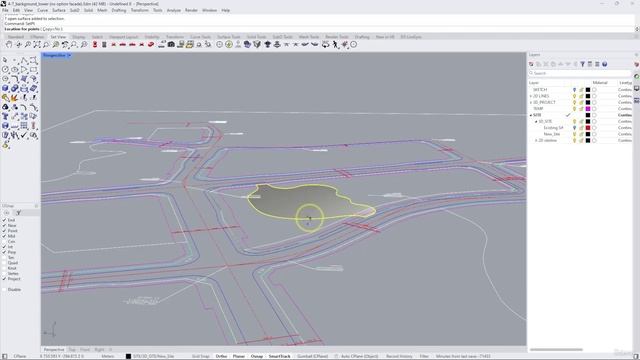Toggle visibility bulb of SKETCH layer

click(x=574, y=89)
